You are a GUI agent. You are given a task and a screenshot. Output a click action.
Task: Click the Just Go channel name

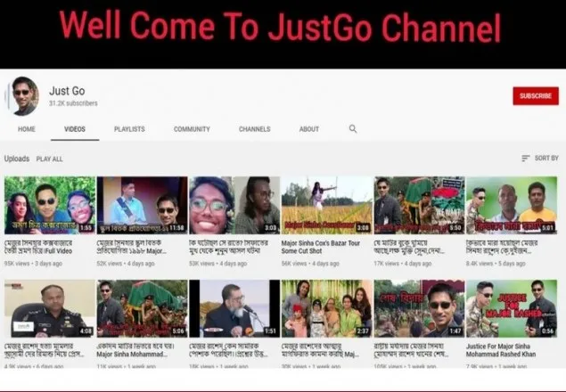[67, 91]
